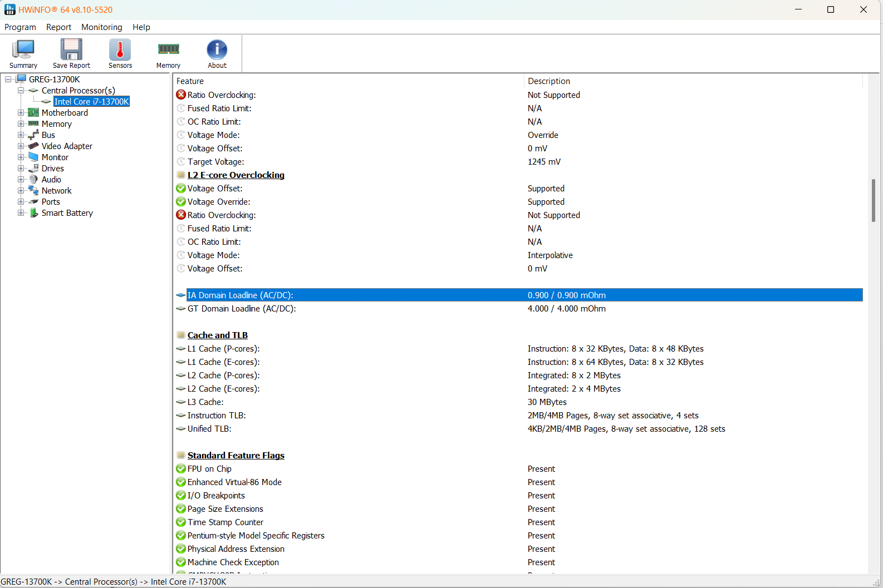Expand the Memory tree node
This screenshot has height=588, width=883.
[21, 123]
